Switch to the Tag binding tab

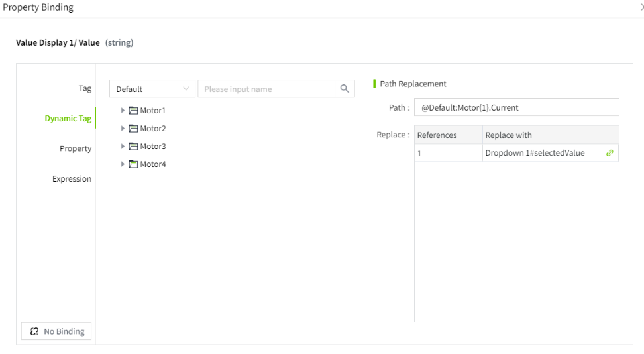(85, 88)
